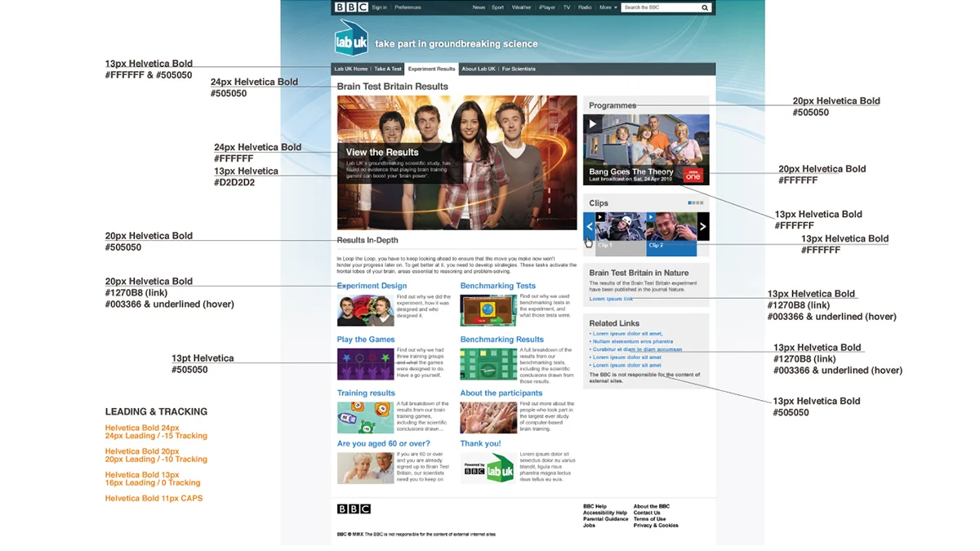Click the elderly couple thumbnail

coord(366,468)
